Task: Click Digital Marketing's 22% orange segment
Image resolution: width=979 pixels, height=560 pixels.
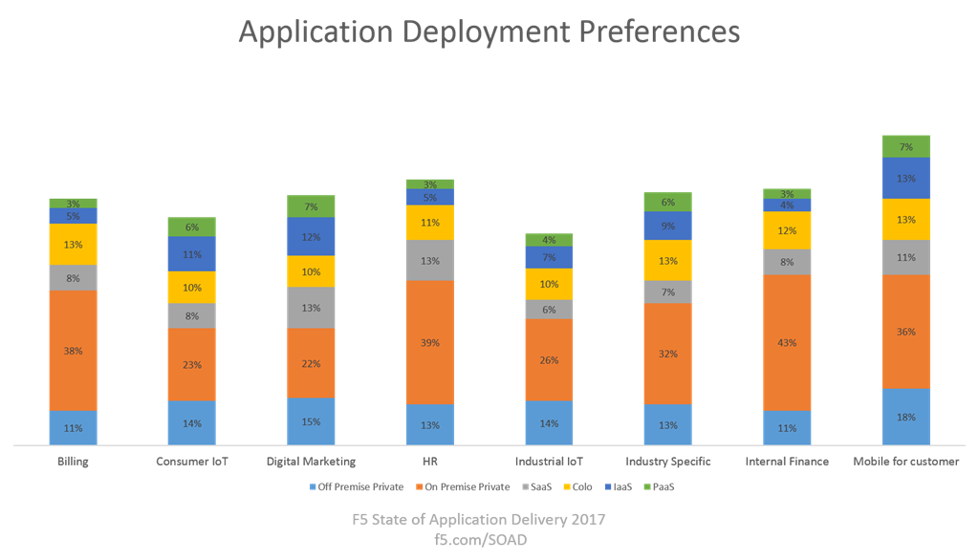Action: point(311,363)
